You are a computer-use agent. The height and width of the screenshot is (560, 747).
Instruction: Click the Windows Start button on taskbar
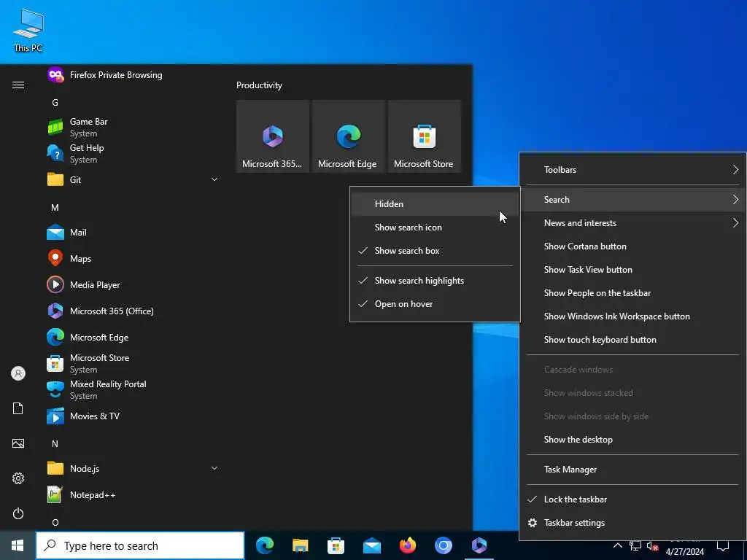(x=18, y=545)
